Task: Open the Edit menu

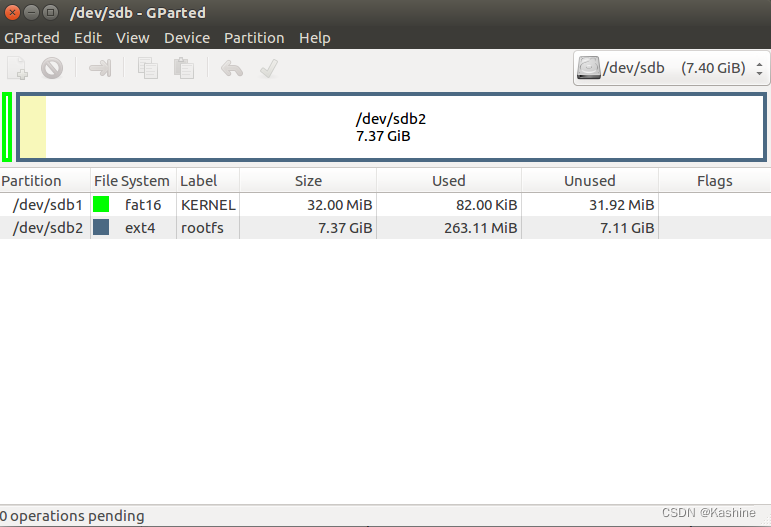Action: coord(88,38)
